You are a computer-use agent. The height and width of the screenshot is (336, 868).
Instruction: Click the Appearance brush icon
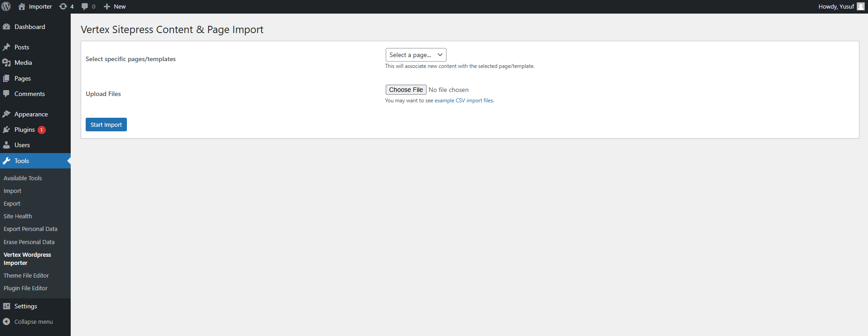coord(6,114)
